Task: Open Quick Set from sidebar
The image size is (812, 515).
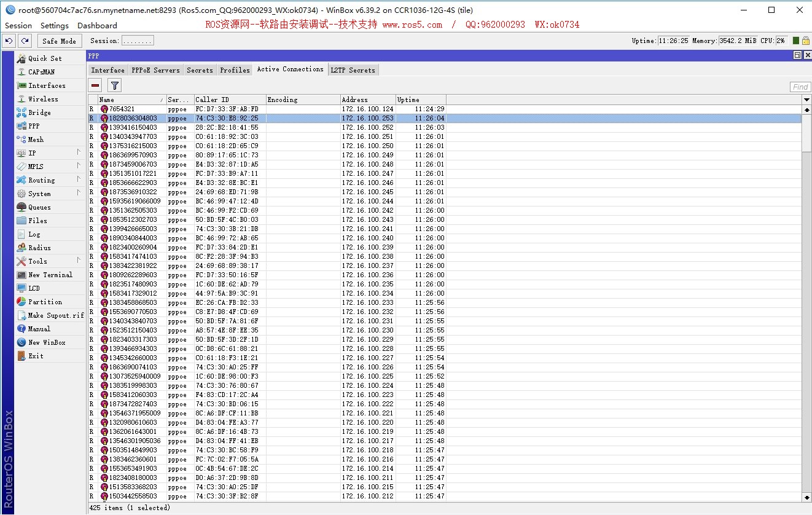Action: pyautogui.click(x=45, y=58)
